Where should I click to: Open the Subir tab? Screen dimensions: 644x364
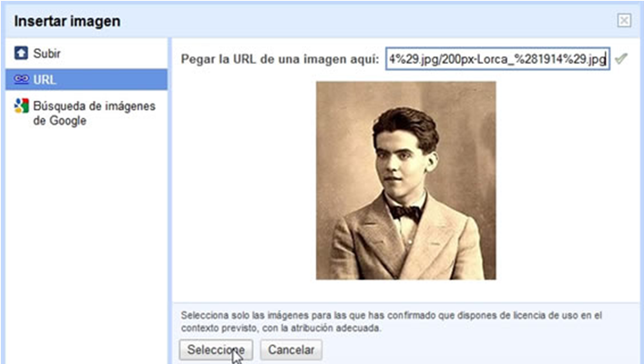point(87,54)
